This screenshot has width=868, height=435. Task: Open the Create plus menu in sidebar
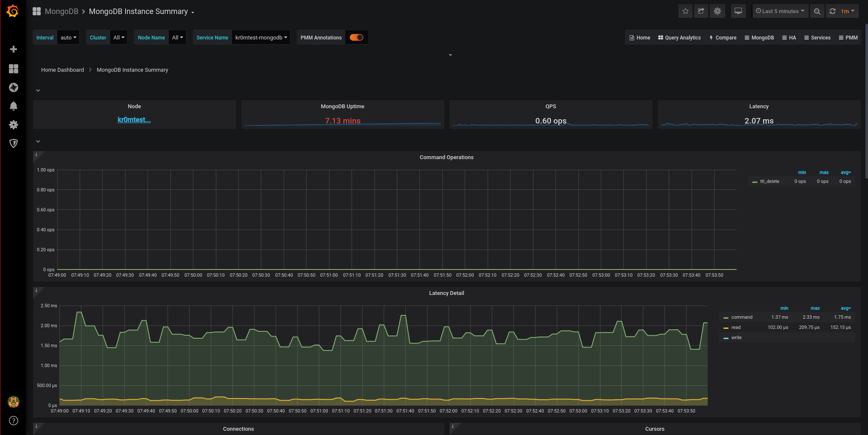pos(14,49)
